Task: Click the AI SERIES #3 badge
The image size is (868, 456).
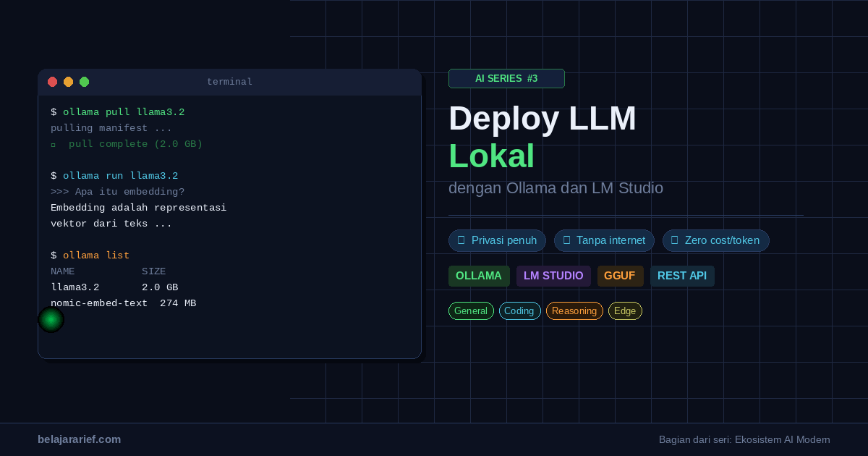Action: (x=506, y=78)
